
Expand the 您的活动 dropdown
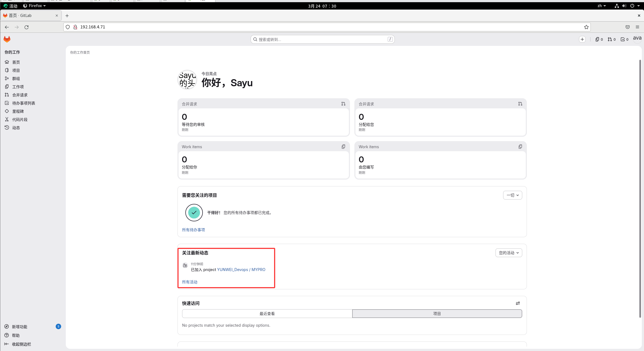[x=509, y=253]
